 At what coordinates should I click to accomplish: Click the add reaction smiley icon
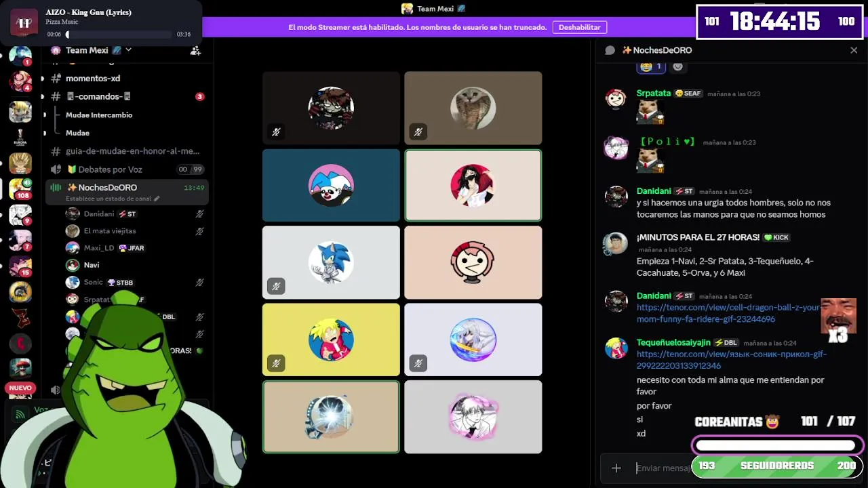pos(677,66)
